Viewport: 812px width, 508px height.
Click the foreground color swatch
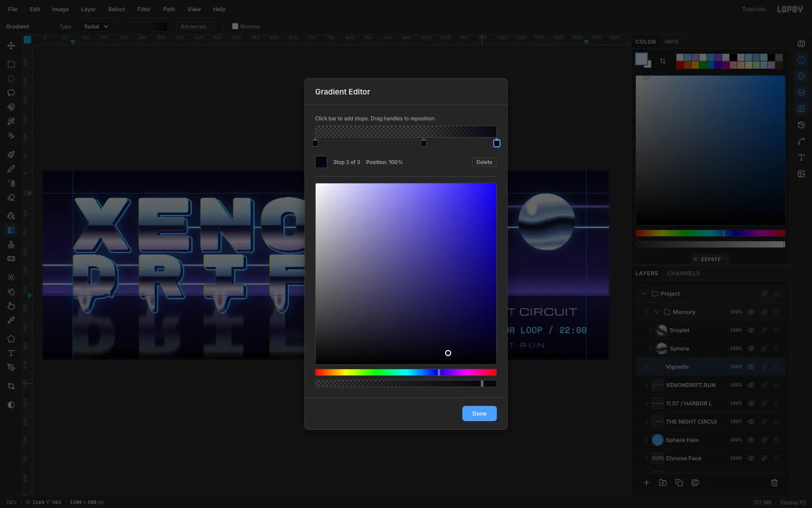tap(641, 59)
